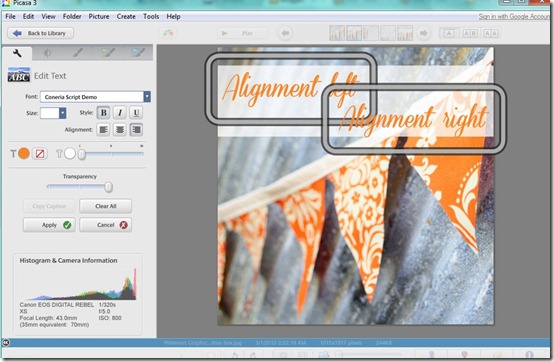Switch to single image A view

(449, 33)
